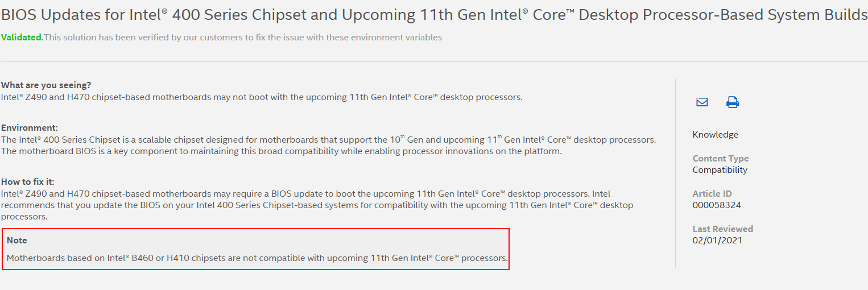Click the B460 or H410 incompatibility note text
The width and height of the screenshot is (868, 290).
[257, 258]
